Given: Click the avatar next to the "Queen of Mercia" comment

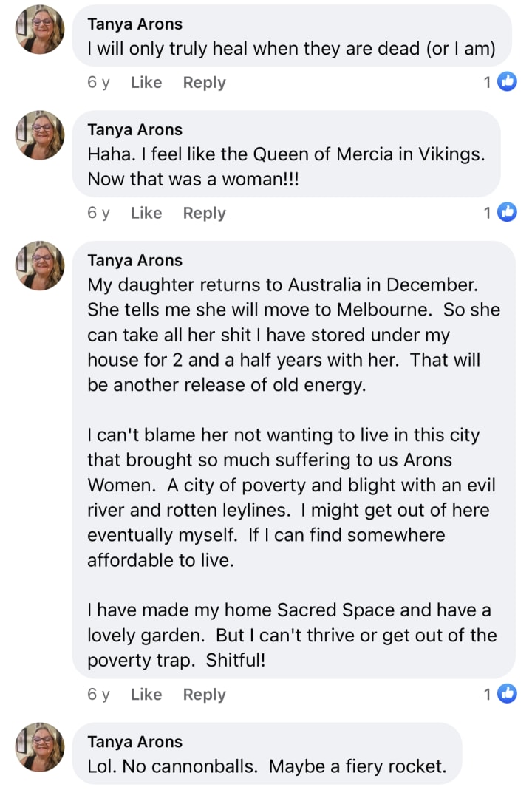Looking at the screenshot, I should (40, 135).
